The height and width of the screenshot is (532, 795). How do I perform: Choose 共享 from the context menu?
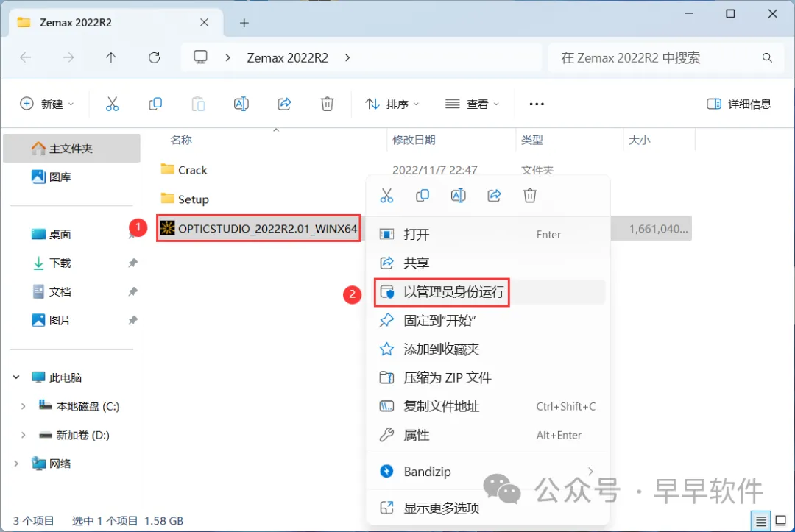[487, 263]
